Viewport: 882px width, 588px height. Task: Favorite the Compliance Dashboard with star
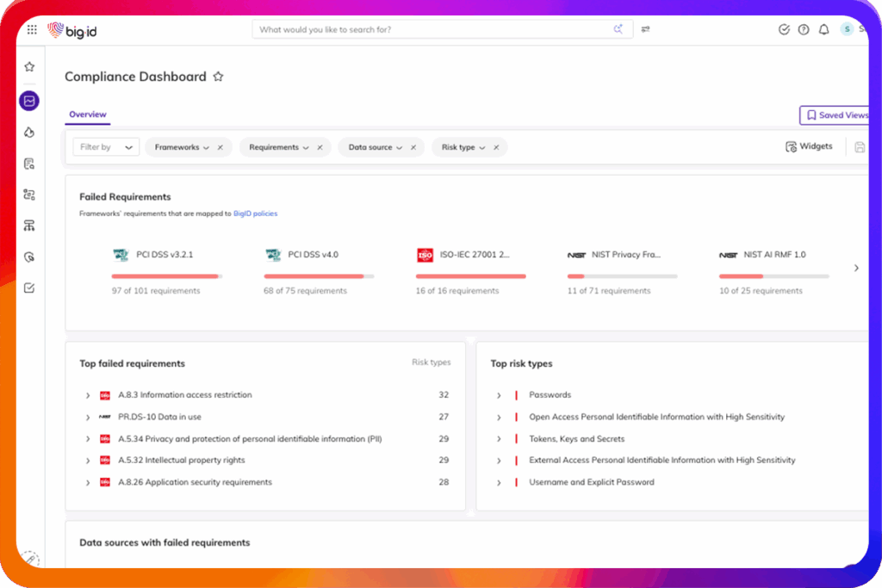coord(218,77)
